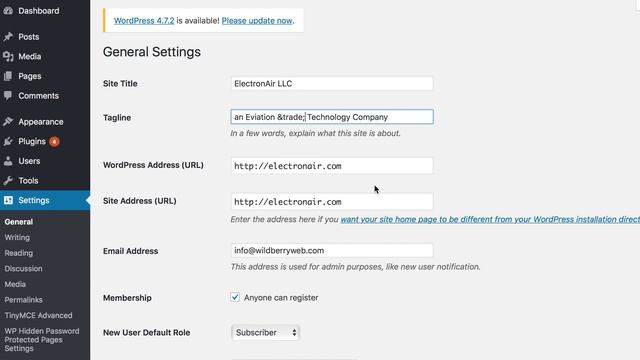Click the Dashboard gauge icon

coord(8,11)
